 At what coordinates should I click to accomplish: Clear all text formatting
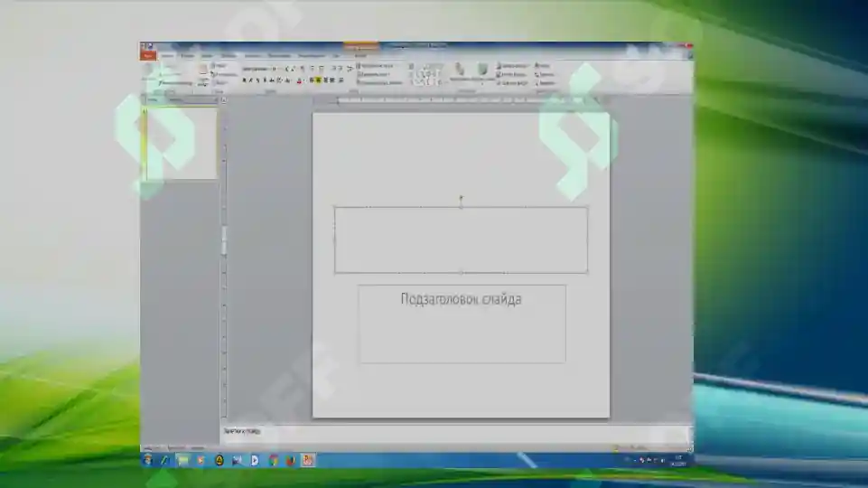[303, 69]
